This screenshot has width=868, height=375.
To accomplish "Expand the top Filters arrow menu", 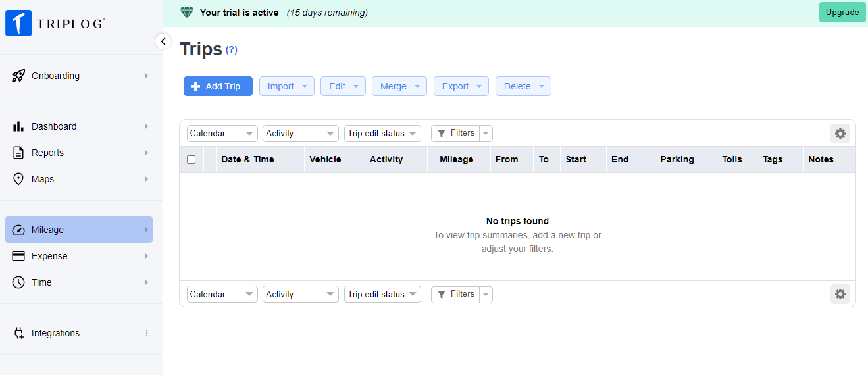I will coord(486,134).
